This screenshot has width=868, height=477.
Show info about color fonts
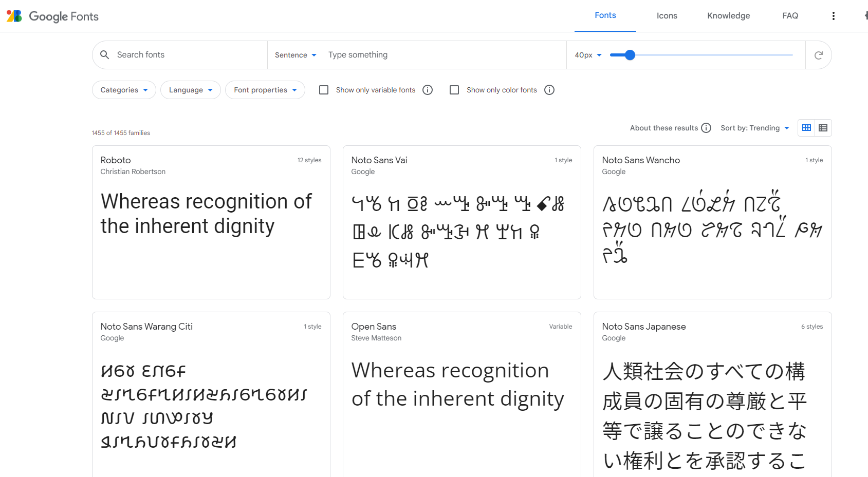tap(549, 90)
